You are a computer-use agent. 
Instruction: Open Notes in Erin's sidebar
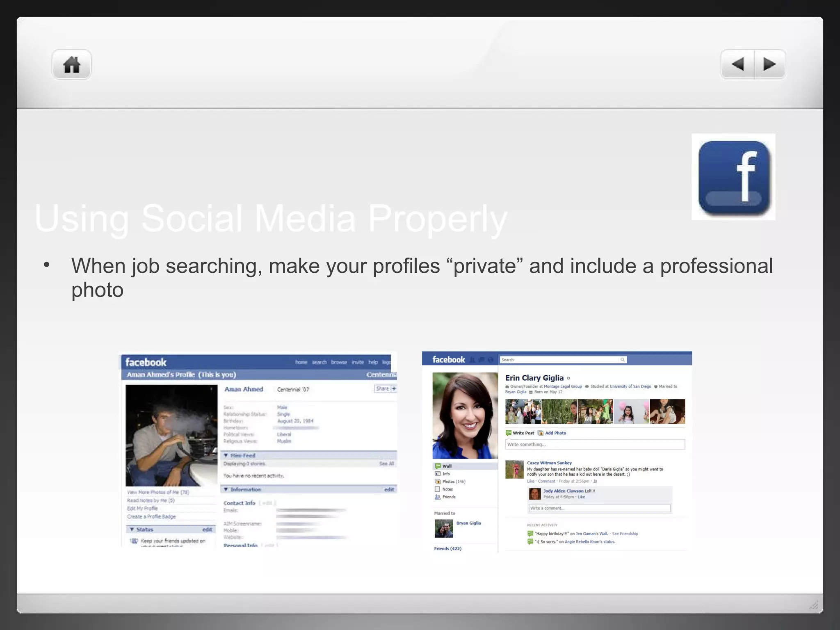tap(447, 489)
